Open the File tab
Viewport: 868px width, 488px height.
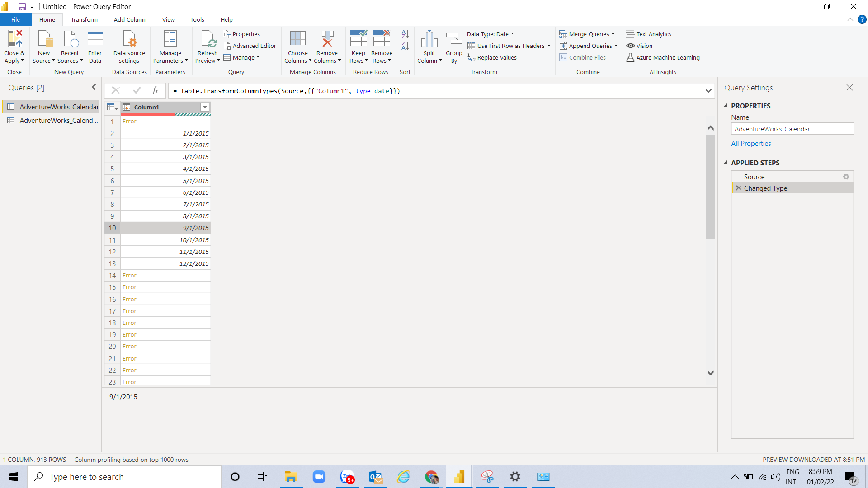coord(15,19)
